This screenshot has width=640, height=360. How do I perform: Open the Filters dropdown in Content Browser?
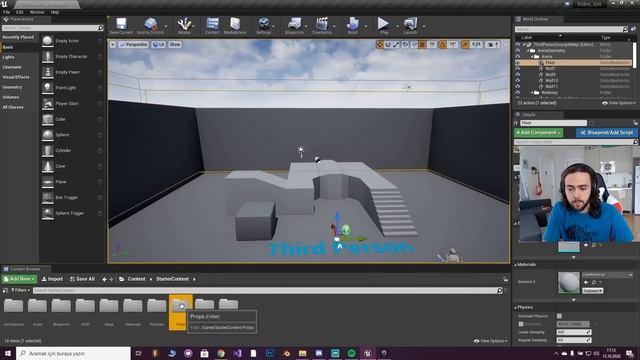20,290
